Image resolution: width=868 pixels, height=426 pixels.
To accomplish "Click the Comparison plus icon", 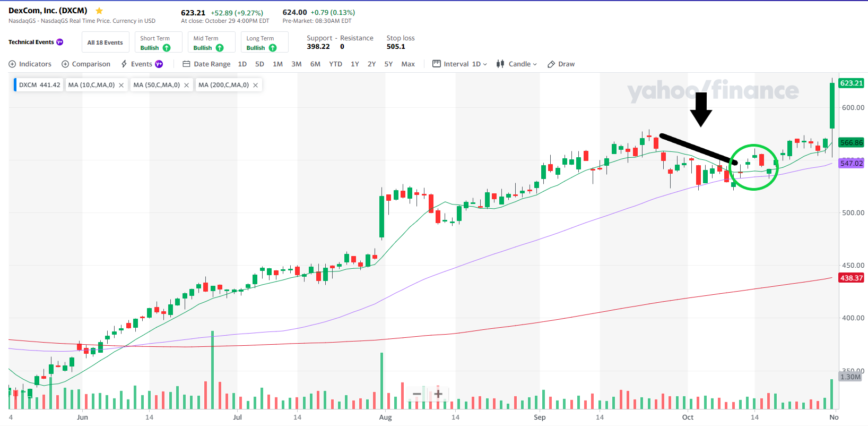I will [65, 64].
